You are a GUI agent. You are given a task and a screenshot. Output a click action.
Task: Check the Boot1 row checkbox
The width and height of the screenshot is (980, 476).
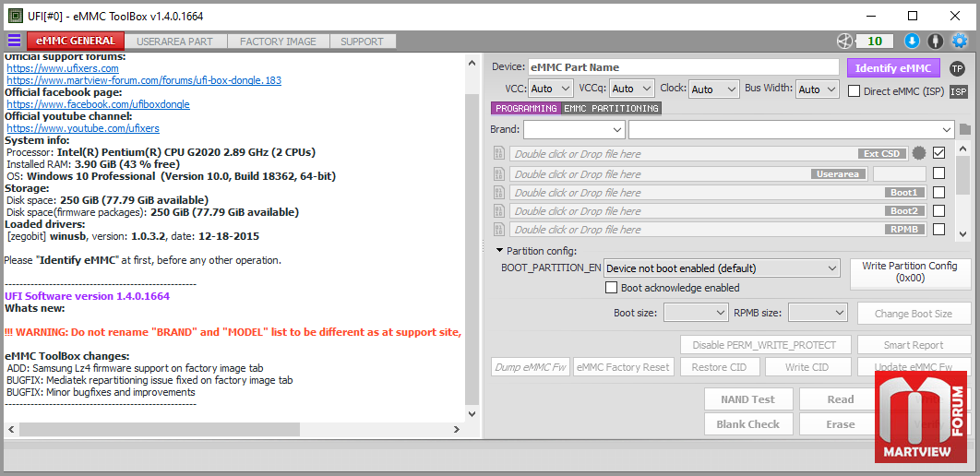point(938,192)
